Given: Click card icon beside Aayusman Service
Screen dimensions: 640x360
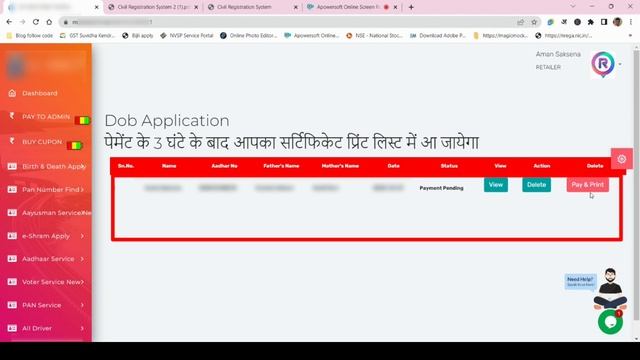Looking at the screenshot, I should [x=12, y=213].
